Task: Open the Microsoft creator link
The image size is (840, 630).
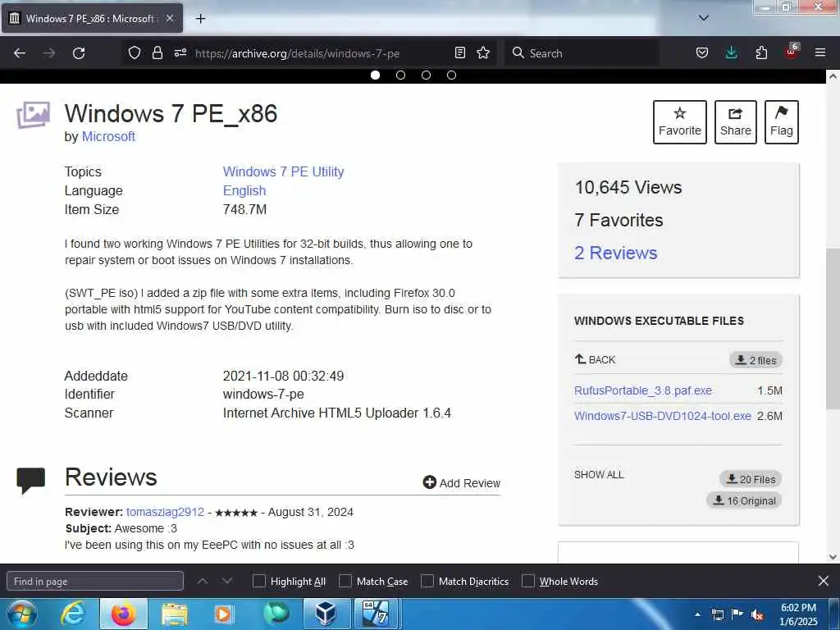Action: [108, 137]
